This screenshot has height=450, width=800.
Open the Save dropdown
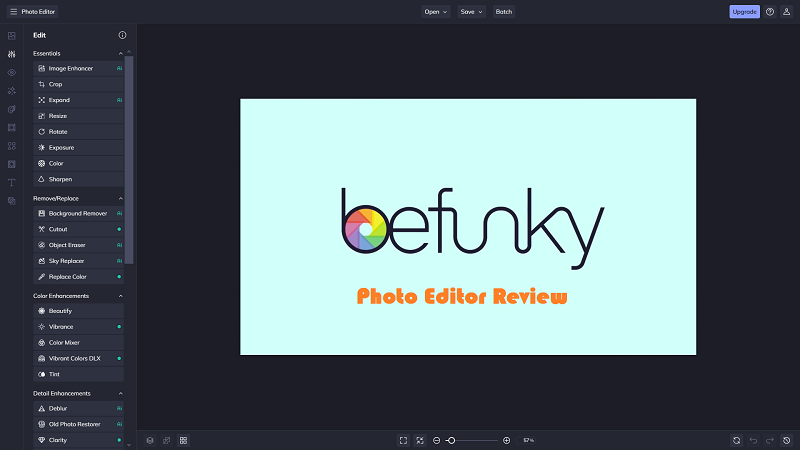pos(471,12)
